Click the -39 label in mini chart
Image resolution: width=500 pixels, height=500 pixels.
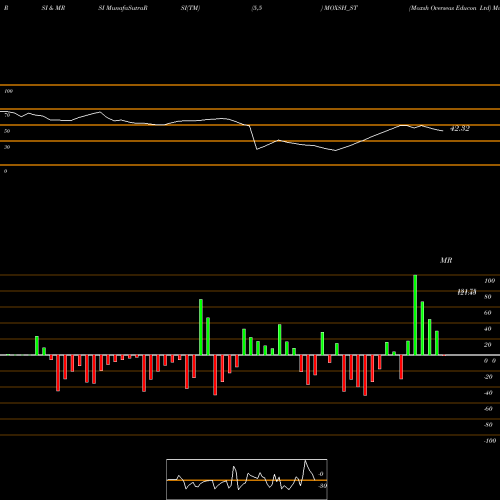pyautogui.click(x=322, y=486)
